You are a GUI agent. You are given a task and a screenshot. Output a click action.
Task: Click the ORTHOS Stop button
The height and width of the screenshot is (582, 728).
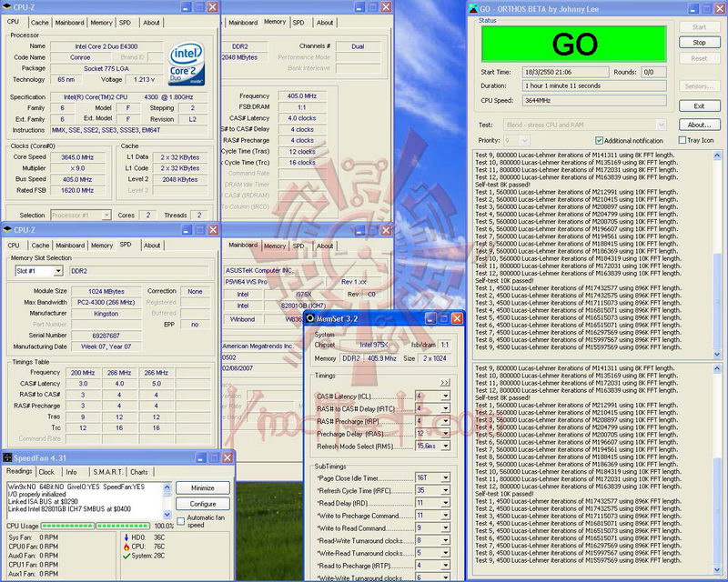click(x=699, y=42)
